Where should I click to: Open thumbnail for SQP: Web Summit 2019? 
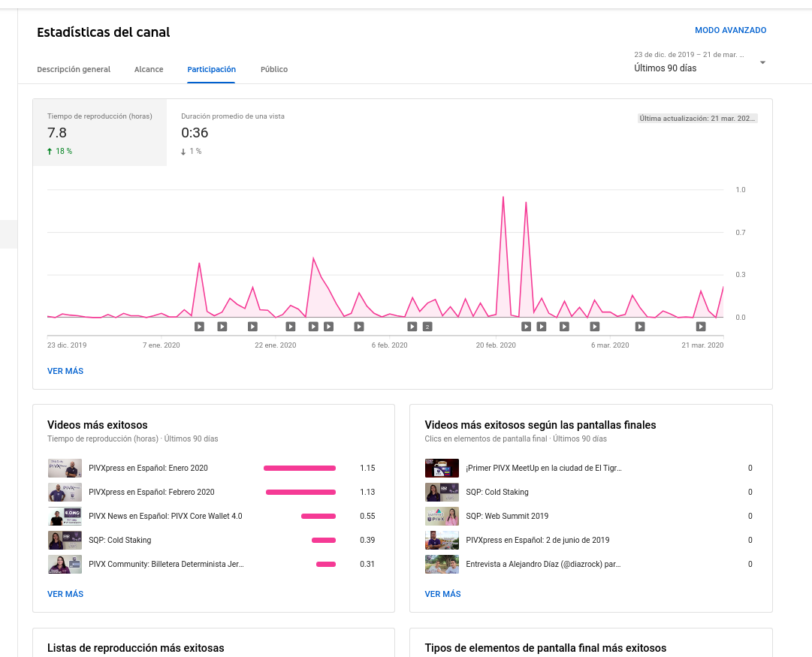coord(442,516)
